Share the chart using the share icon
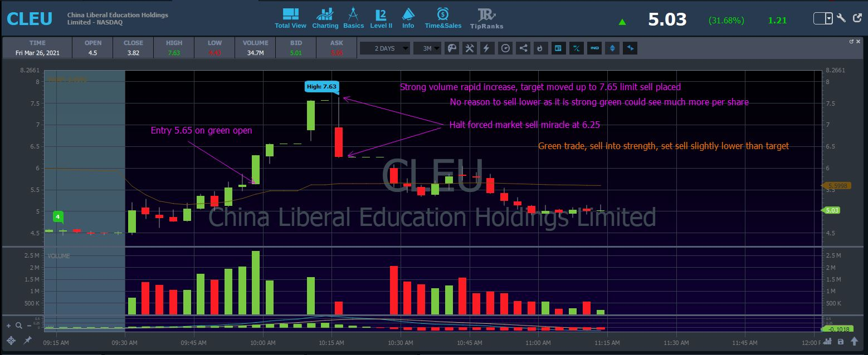Viewport: 868px width, 355px height. [x=523, y=48]
